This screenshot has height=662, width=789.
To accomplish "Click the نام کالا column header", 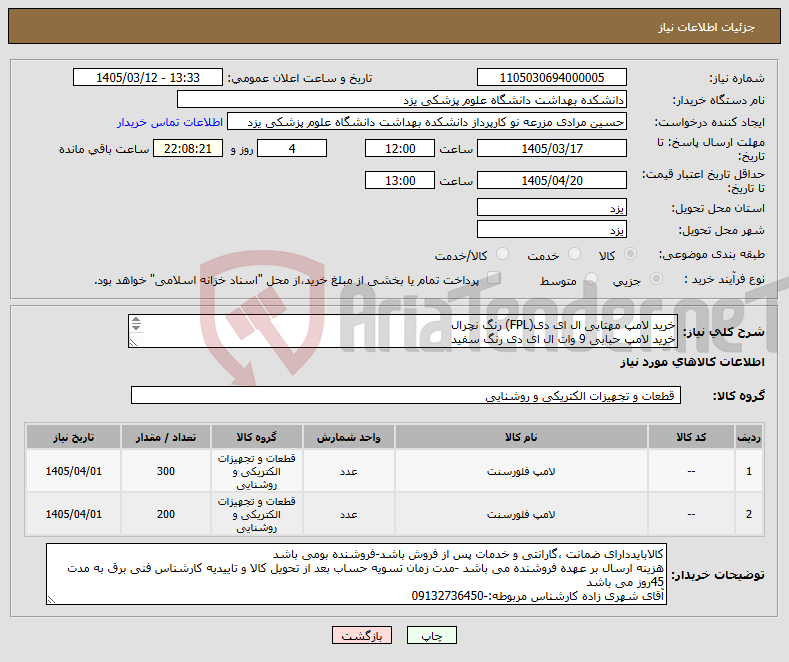I will pyautogui.click(x=521, y=437).
